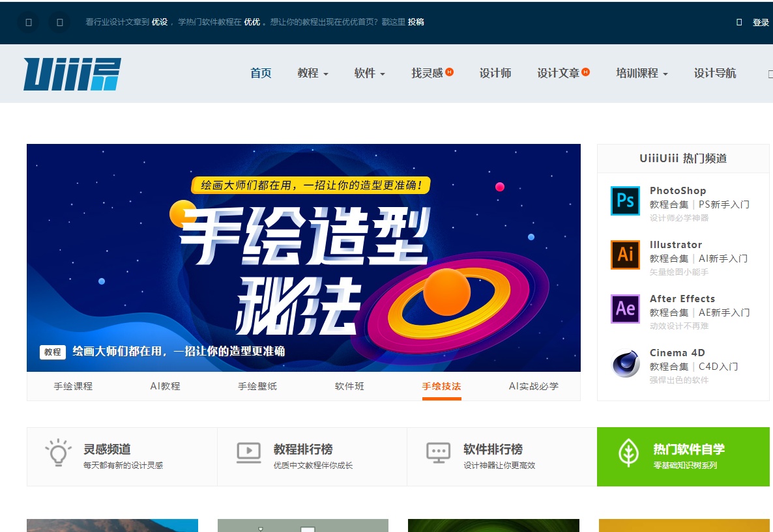Open 找灵感 in the navigation
Screen dimensions: 773x532
427,73
